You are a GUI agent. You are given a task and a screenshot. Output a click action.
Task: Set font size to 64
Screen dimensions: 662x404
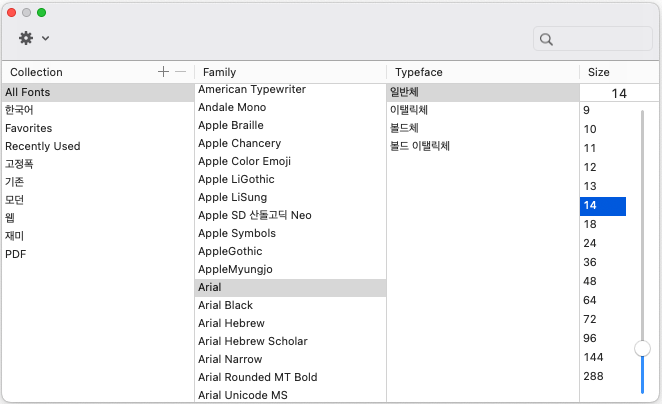click(603, 300)
